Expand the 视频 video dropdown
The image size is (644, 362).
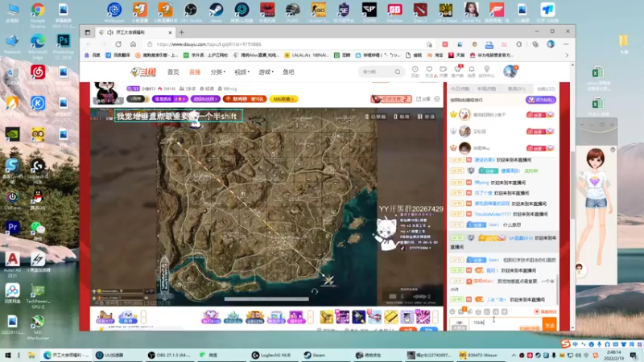click(x=242, y=72)
